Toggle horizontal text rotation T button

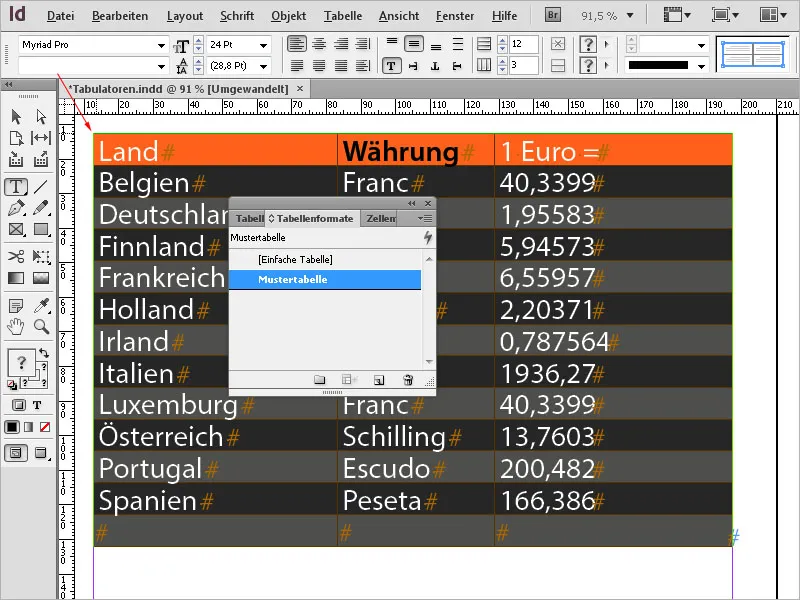click(x=391, y=66)
